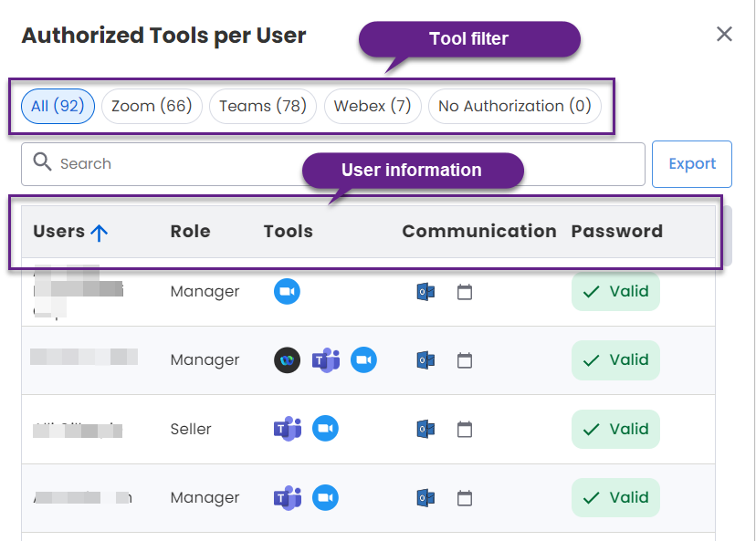The image size is (756, 541).
Task: Click Zoom icon in the Webex row
Action: 363,359
